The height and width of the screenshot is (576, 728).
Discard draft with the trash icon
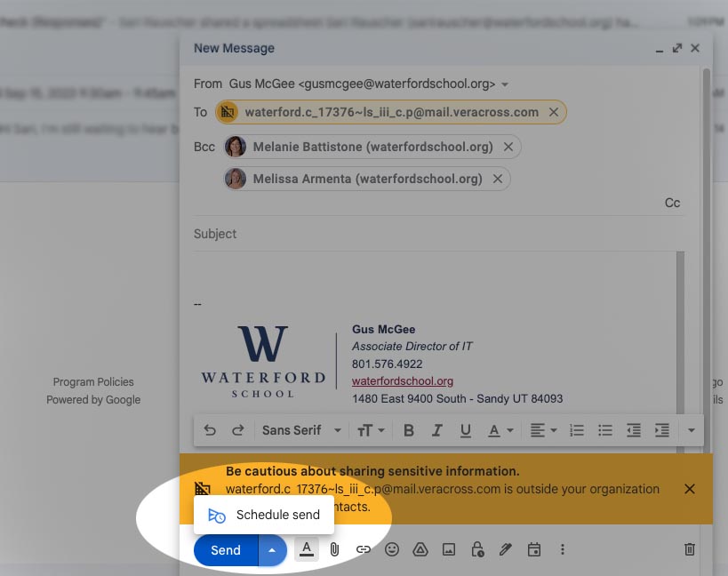click(689, 549)
